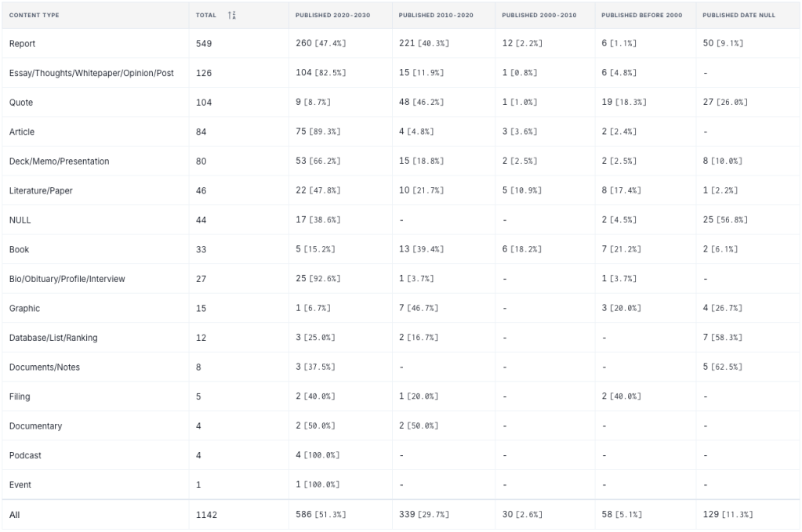Click the Published 2010-2020 column header

436,15
